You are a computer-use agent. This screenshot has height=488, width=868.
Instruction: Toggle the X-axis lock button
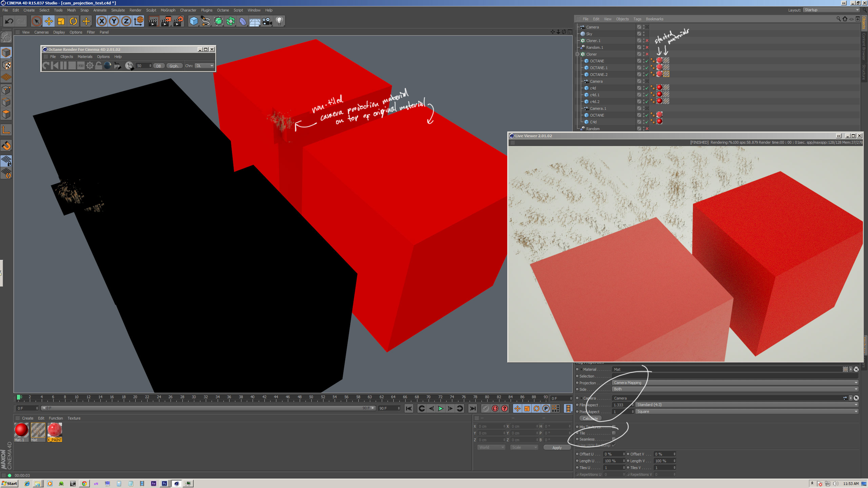click(101, 21)
